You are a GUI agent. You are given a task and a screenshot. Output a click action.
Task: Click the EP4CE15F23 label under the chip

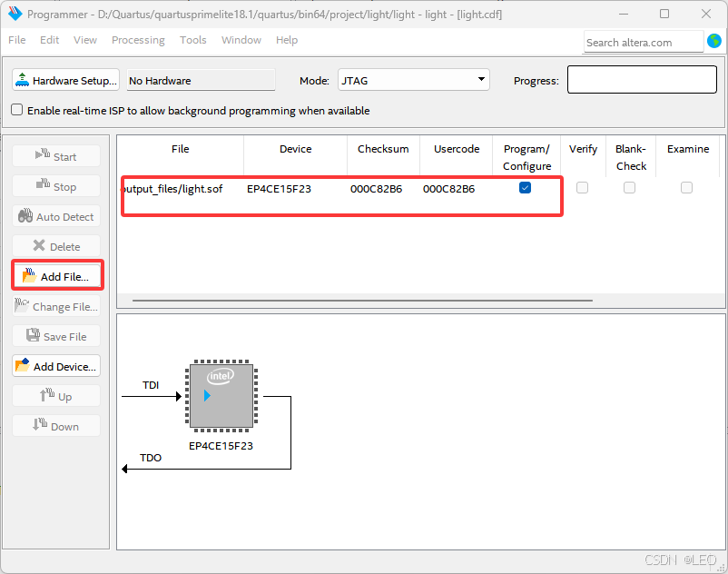pyautogui.click(x=221, y=446)
